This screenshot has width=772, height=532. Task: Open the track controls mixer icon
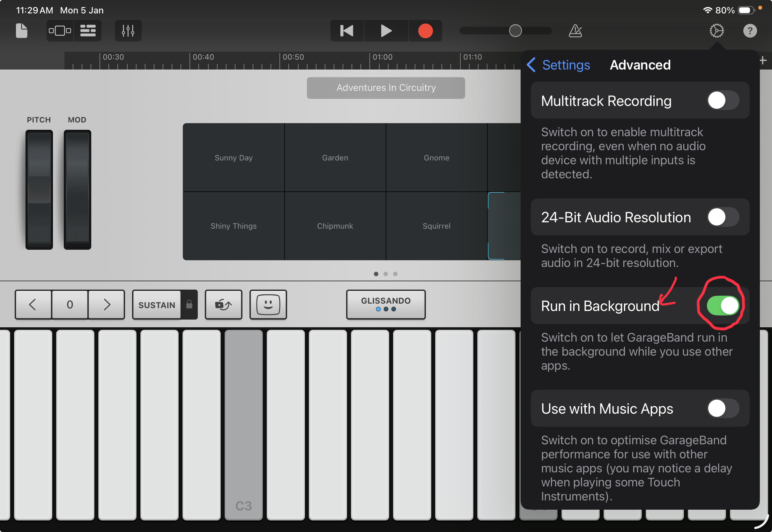pos(128,31)
